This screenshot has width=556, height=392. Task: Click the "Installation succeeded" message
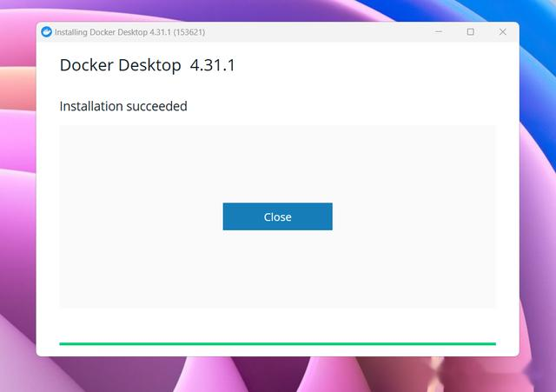[x=123, y=106]
